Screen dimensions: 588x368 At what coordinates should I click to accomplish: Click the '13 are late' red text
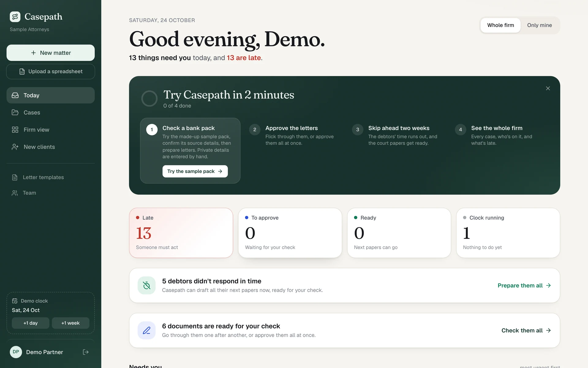[244, 58]
